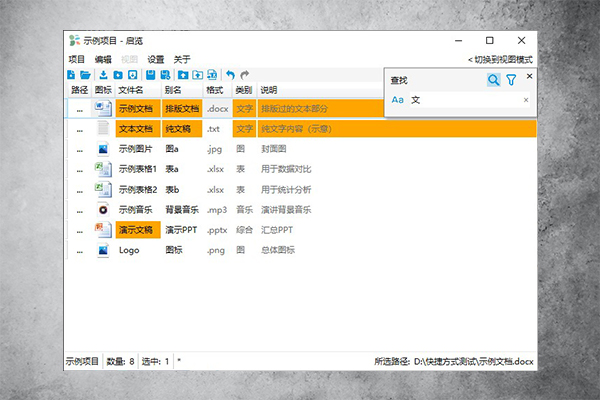Screen dimensions: 600x400
Task: Select the 文本文档 file name cell
Action: coord(138,129)
